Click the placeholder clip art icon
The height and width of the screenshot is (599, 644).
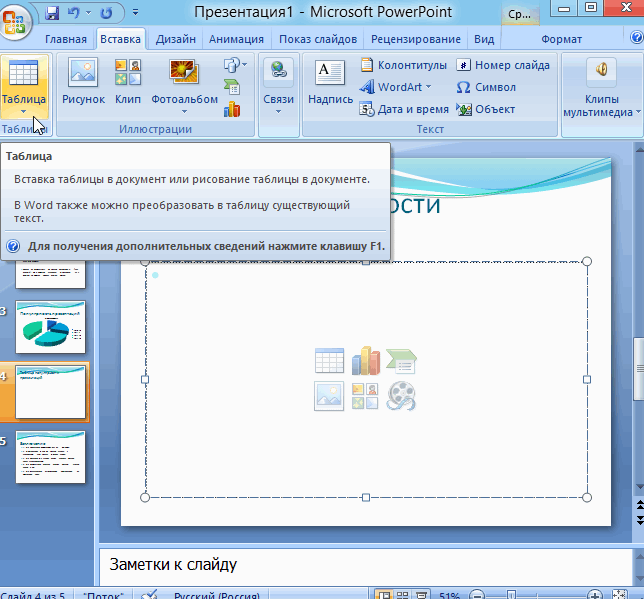pos(365,396)
